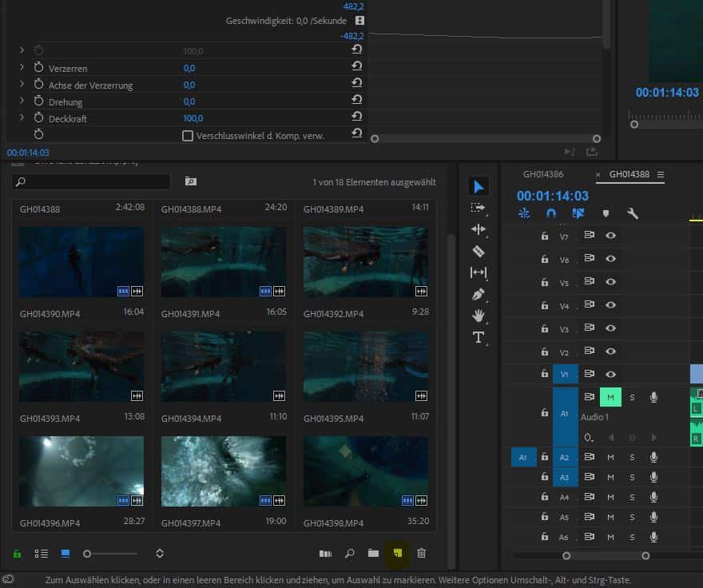The width and height of the screenshot is (703, 588).
Task: Select the Pen tool
Action: coord(478,294)
